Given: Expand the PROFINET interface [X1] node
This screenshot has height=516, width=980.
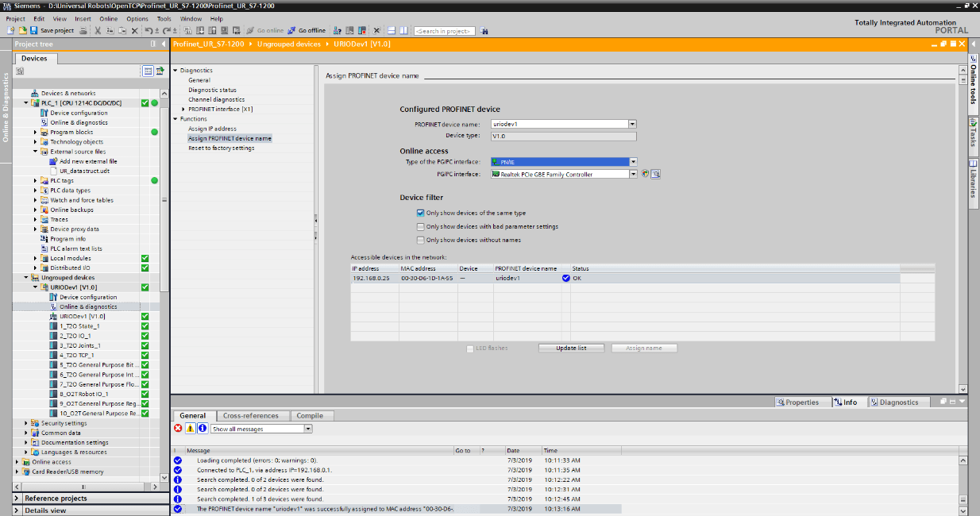Looking at the screenshot, I should click(184, 109).
